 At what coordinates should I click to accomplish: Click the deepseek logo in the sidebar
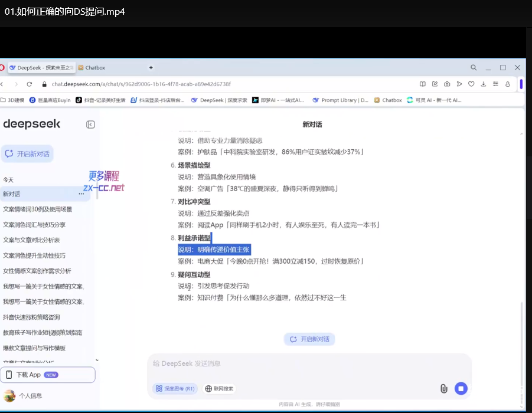31,124
